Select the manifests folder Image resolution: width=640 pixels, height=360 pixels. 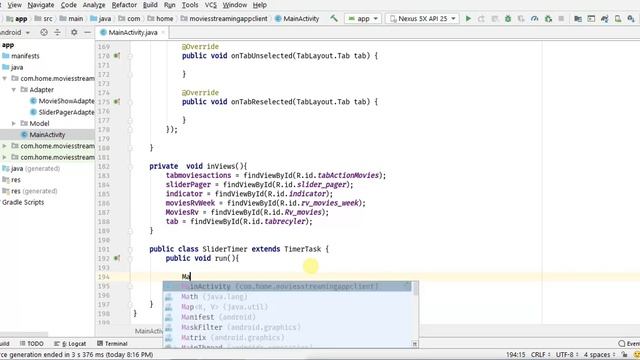pyautogui.click(x=20, y=56)
